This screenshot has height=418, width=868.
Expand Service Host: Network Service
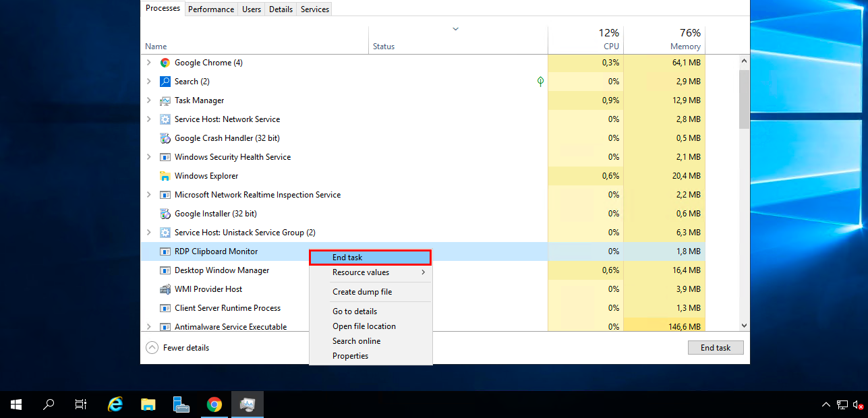[x=148, y=119]
